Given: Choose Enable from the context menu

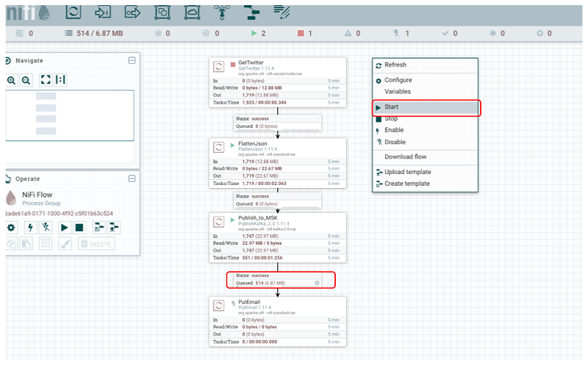Looking at the screenshot, I should (x=426, y=130).
